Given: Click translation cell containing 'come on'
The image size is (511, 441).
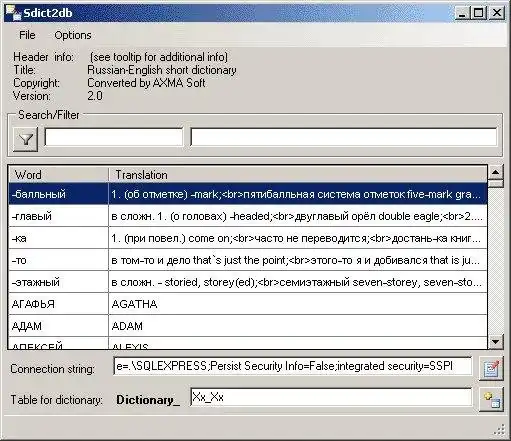Looking at the screenshot, I should click(x=298, y=238).
